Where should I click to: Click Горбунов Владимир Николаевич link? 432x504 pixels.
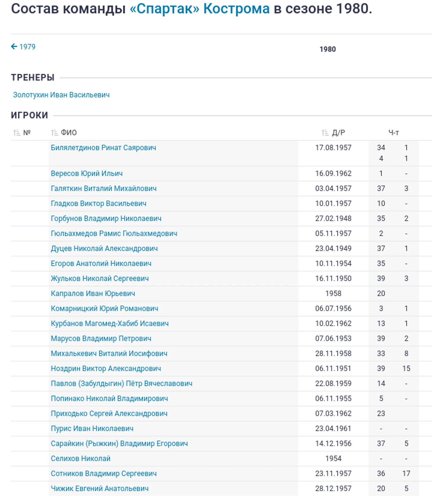point(106,218)
